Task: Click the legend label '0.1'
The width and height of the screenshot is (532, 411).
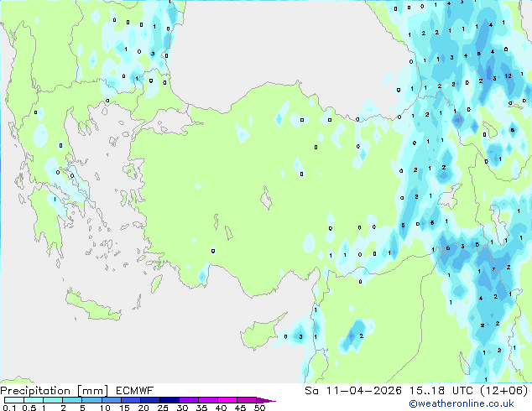Action: coord(9,408)
